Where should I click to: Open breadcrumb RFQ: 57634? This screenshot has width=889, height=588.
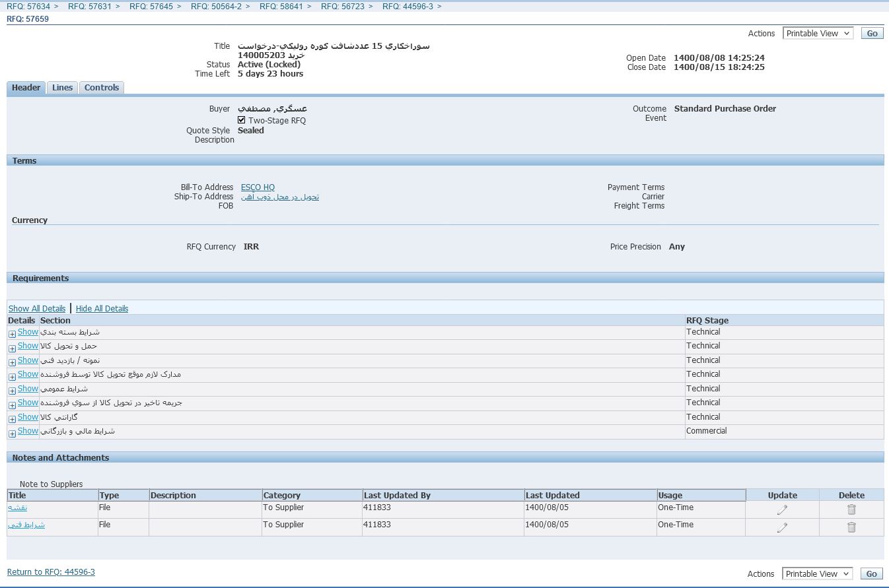[28, 6]
